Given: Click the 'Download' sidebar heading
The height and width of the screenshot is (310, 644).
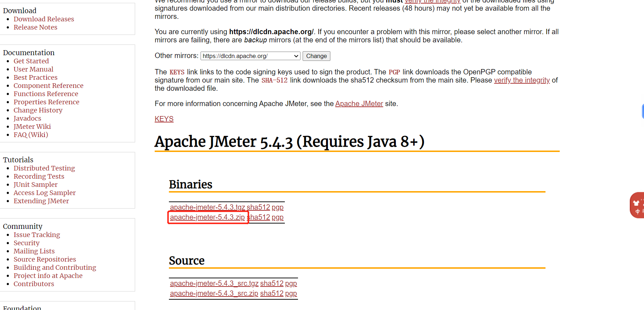Looking at the screenshot, I should (20, 11).
